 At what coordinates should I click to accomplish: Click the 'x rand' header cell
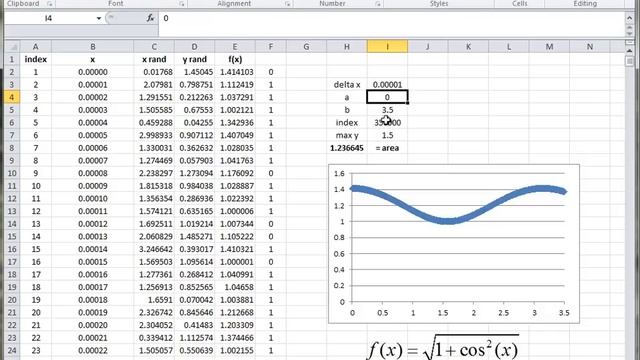click(x=154, y=59)
